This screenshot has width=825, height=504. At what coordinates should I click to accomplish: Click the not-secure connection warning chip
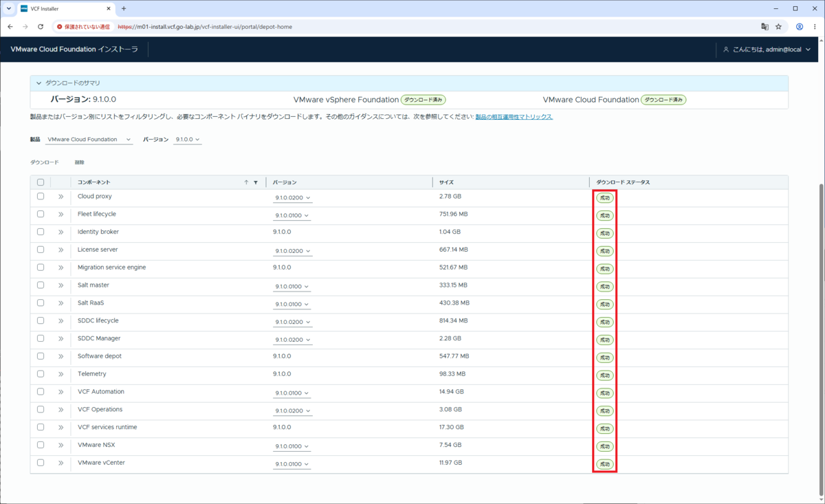point(84,27)
